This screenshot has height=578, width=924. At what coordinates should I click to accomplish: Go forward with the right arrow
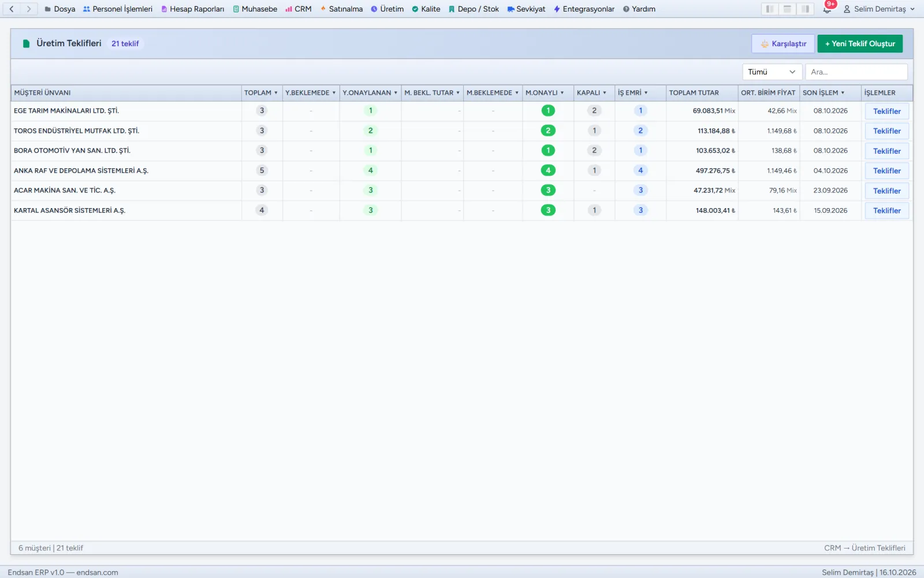tap(28, 9)
